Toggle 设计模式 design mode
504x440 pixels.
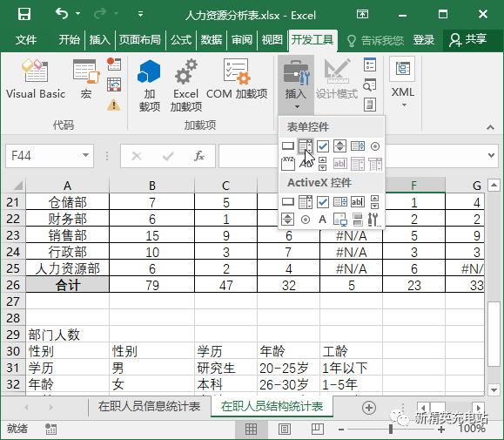point(337,79)
